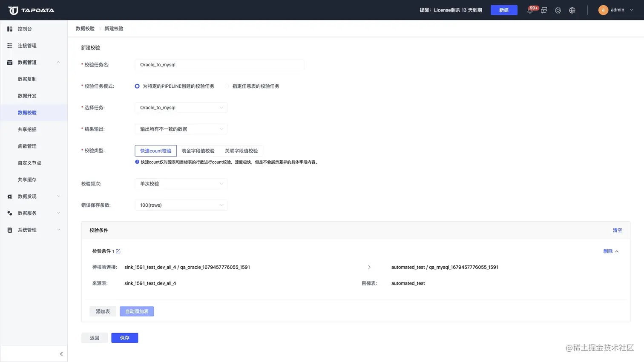
Task: Click the Tapdata logo
Action: coord(31,10)
